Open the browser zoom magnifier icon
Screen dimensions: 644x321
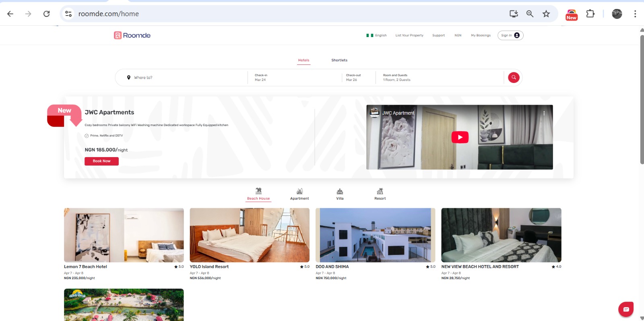coord(530,14)
